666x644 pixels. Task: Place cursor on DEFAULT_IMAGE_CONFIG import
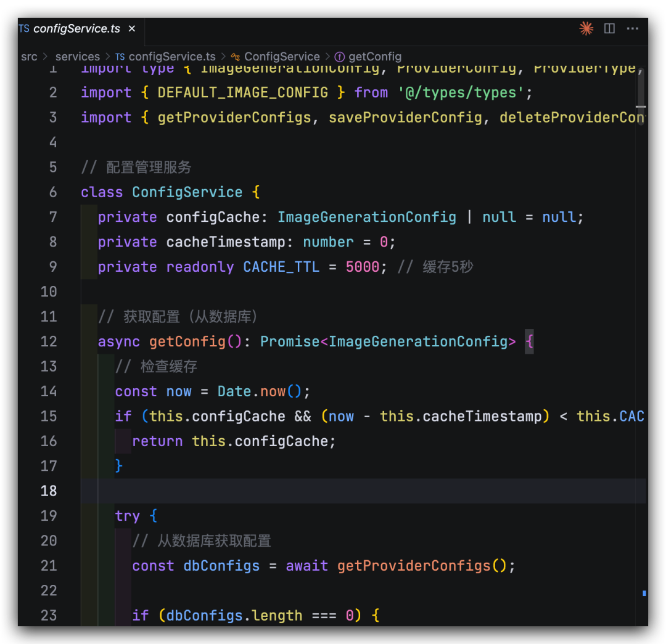pyautogui.click(x=242, y=92)
